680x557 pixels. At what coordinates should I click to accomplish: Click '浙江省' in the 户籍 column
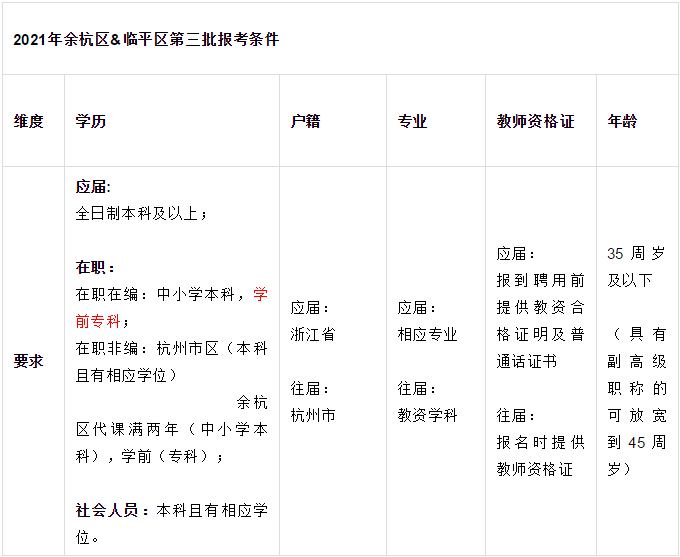click(313, 334)
